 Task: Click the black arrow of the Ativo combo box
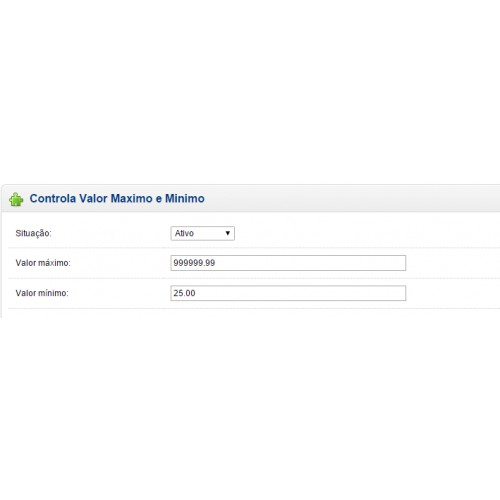(x=228, y=233)
